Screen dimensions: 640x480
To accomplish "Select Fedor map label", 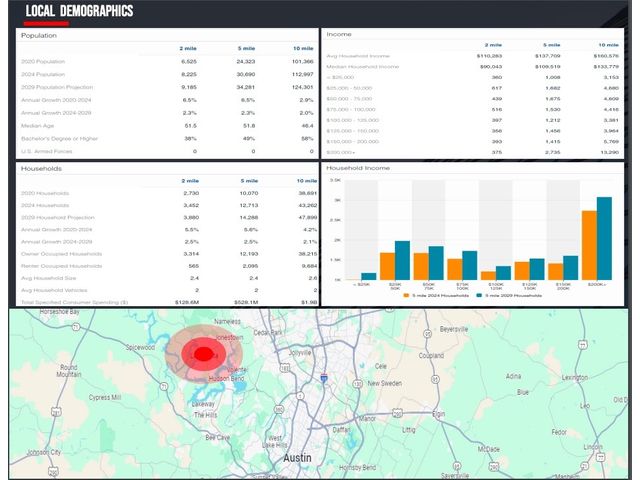I will point(559,432).
